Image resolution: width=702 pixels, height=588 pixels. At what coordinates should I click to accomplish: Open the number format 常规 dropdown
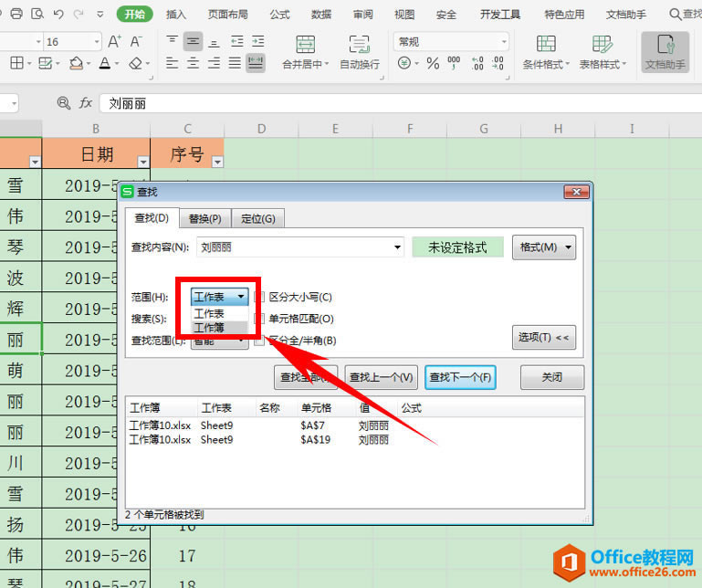tap(504, 42)
